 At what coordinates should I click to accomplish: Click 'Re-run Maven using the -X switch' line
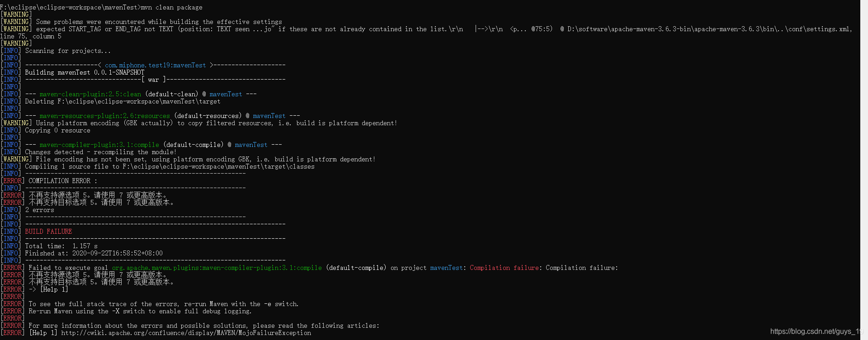[140, 311]
